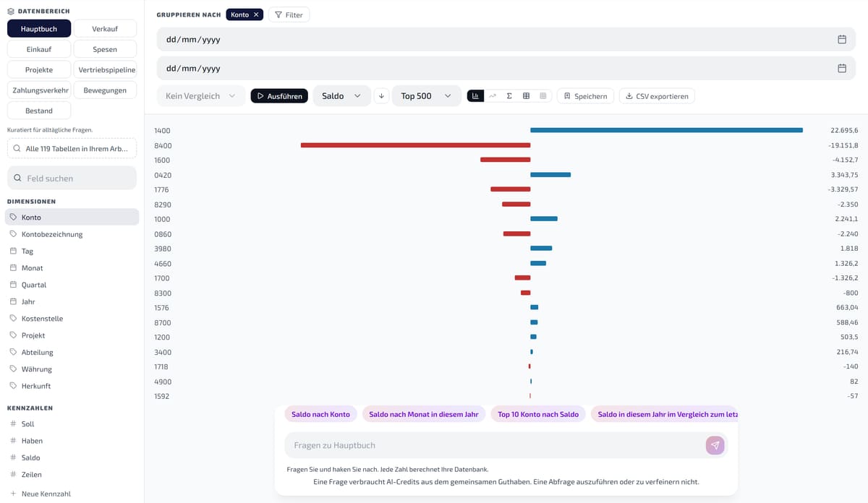This screenshot has height=503, width=868.
Task: Switch to the line chart view icon
Action: pyautogui.click(x=493, y=96)
